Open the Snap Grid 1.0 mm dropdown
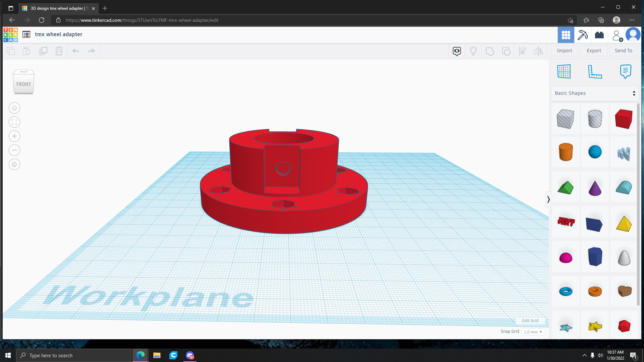This screenshot has width=644, height=362. [533, 332]
